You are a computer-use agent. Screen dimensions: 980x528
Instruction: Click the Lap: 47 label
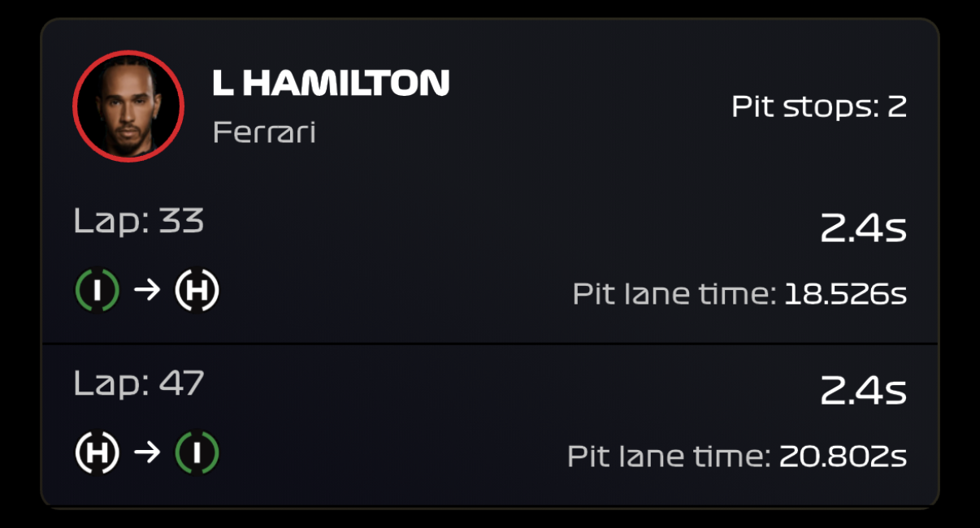[138, 383]
